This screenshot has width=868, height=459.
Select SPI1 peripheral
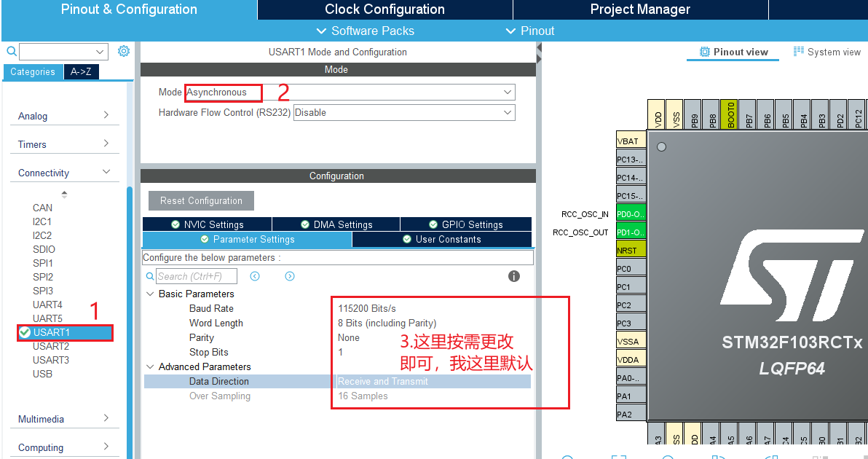(43, 263)
